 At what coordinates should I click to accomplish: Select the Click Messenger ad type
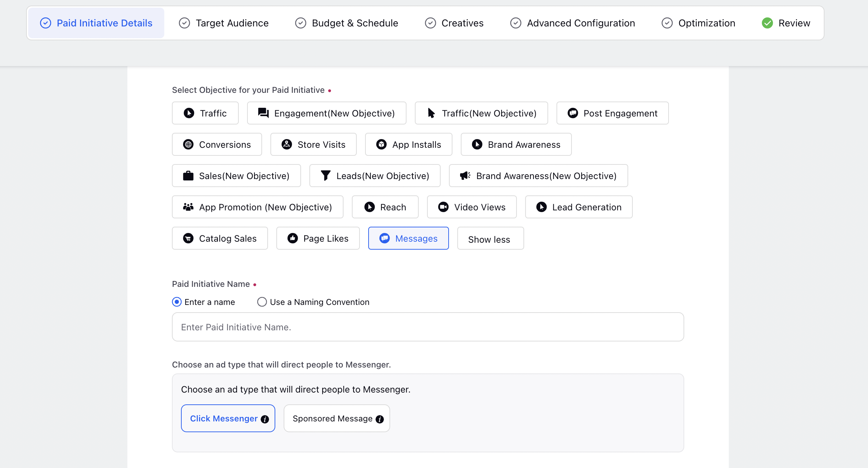228,418
